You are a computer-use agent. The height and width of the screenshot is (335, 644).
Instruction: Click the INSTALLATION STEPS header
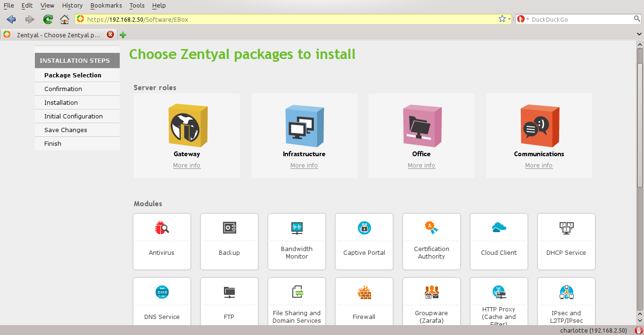pos(77,60)
